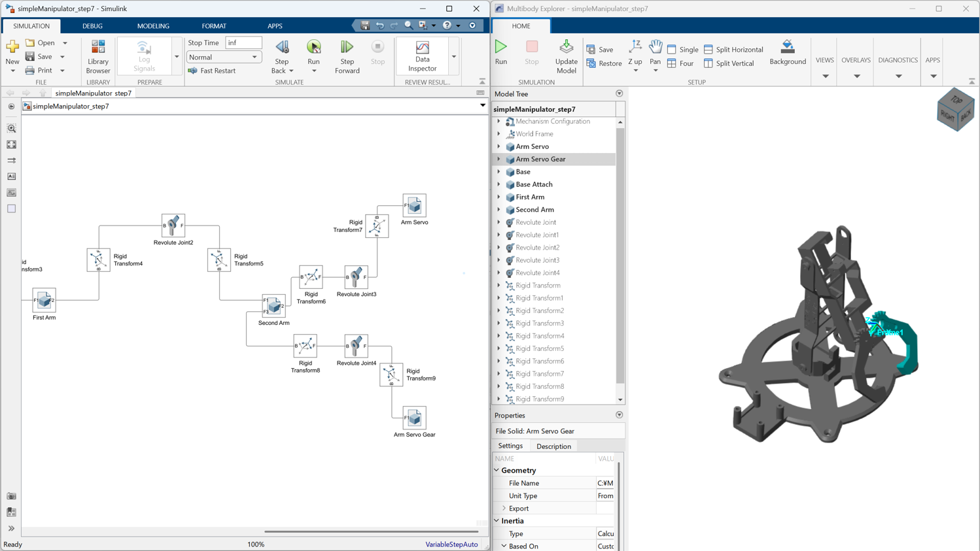Click the view orientation cube
Screen dimensions: 980x551
pyautogui.click(x=955, y=110)
